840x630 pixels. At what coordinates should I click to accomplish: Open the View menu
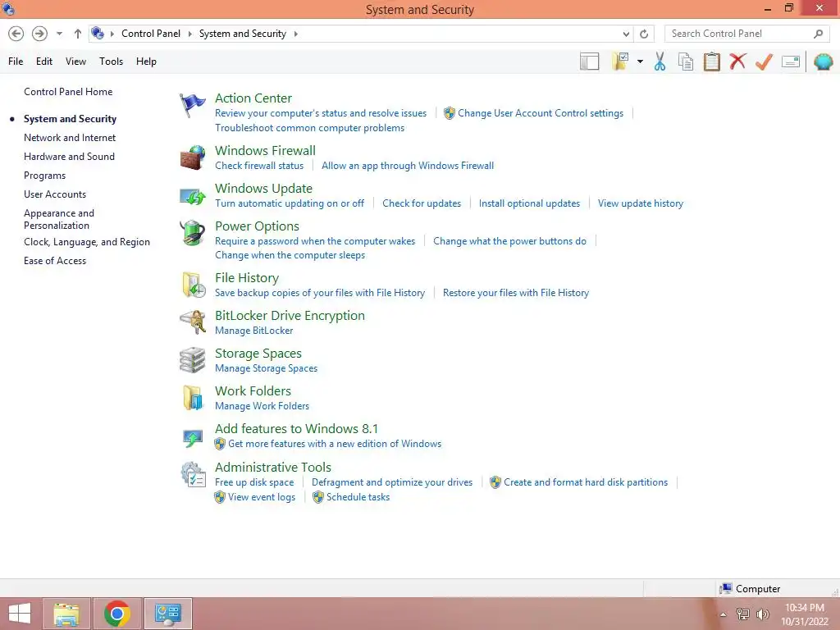coord(75,62)
